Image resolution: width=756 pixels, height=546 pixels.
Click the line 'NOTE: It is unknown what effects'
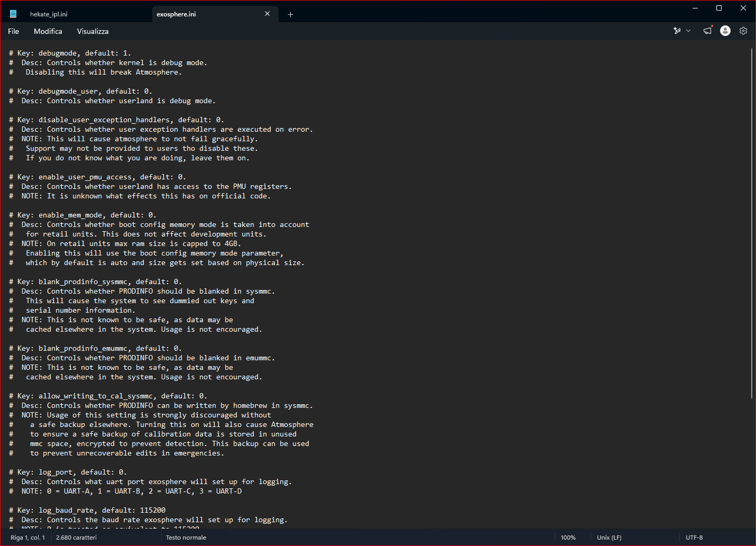click(x=140, y=196)
